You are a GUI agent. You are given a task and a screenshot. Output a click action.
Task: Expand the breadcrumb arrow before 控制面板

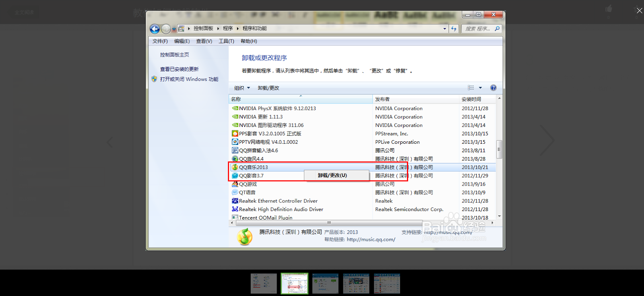189,29
